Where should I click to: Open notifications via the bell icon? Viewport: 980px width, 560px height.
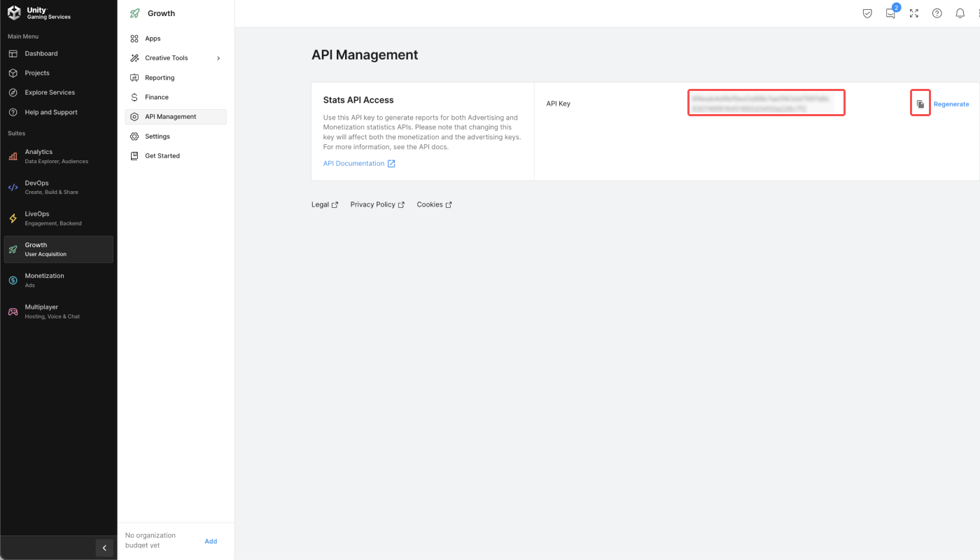(960, 13)
